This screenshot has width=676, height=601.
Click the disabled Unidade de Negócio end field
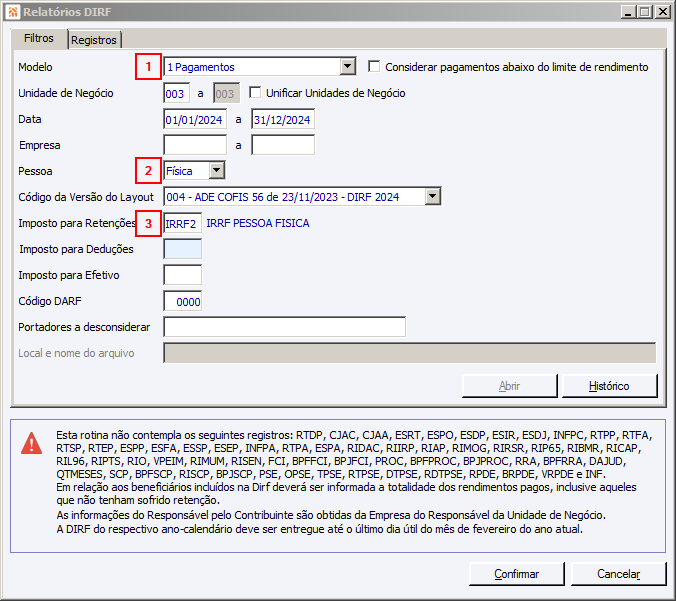point(226,93)
